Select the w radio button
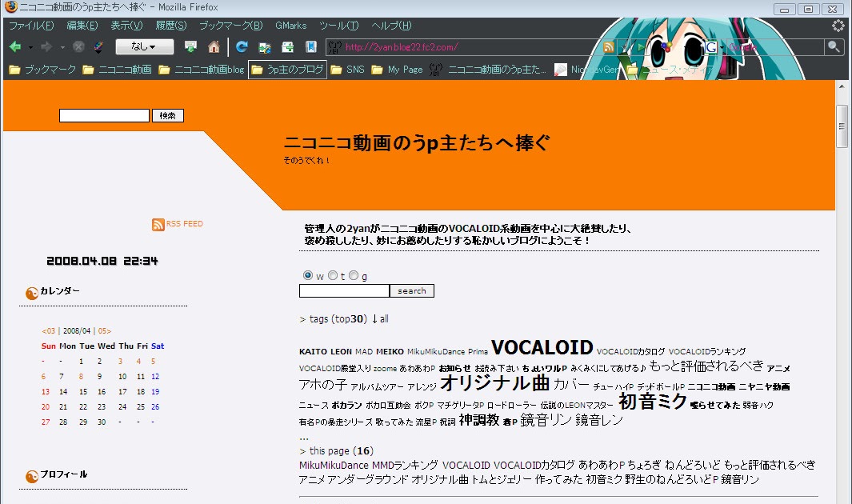Viewport: 852px width, 504px height. pyautogui.click(x=308, y=275)
